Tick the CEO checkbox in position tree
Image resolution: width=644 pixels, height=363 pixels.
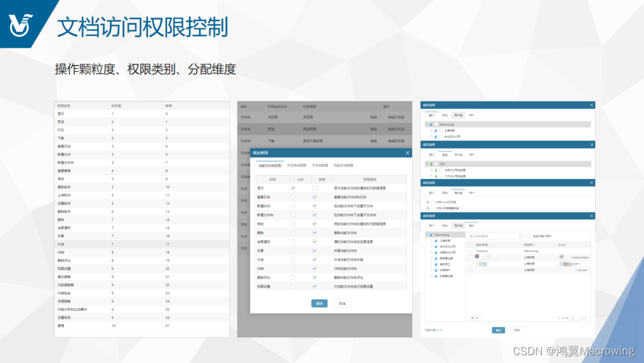(x=436, y=164)
